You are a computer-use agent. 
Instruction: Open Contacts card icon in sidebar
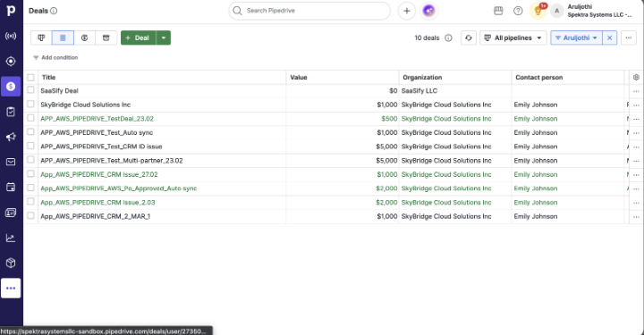coord(11,213)
